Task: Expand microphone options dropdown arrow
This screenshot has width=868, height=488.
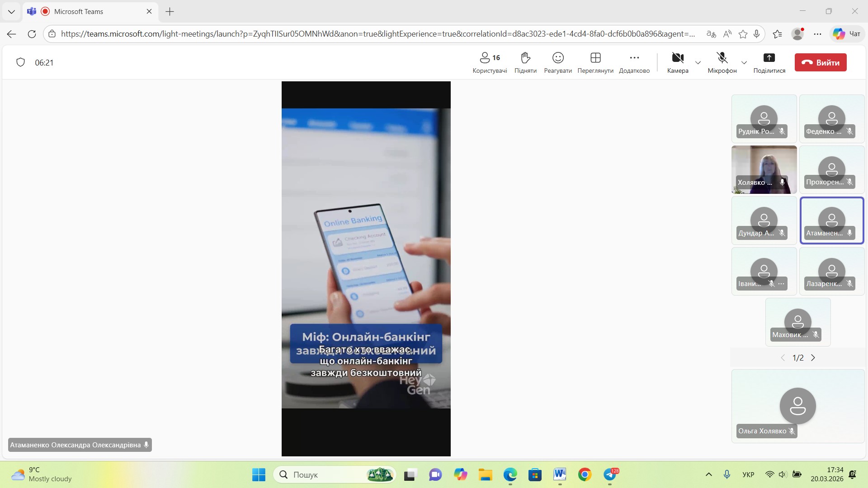Action: tap(744, 62)
